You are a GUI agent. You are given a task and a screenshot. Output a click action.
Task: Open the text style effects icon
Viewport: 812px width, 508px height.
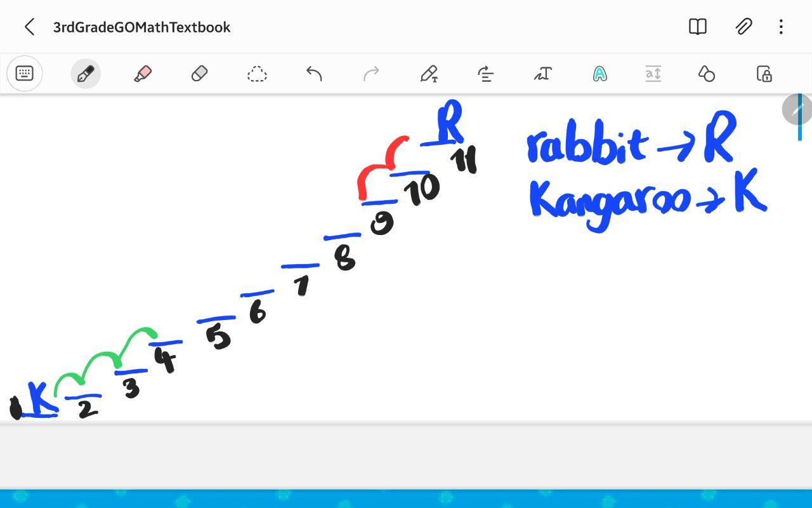(599, 74)
